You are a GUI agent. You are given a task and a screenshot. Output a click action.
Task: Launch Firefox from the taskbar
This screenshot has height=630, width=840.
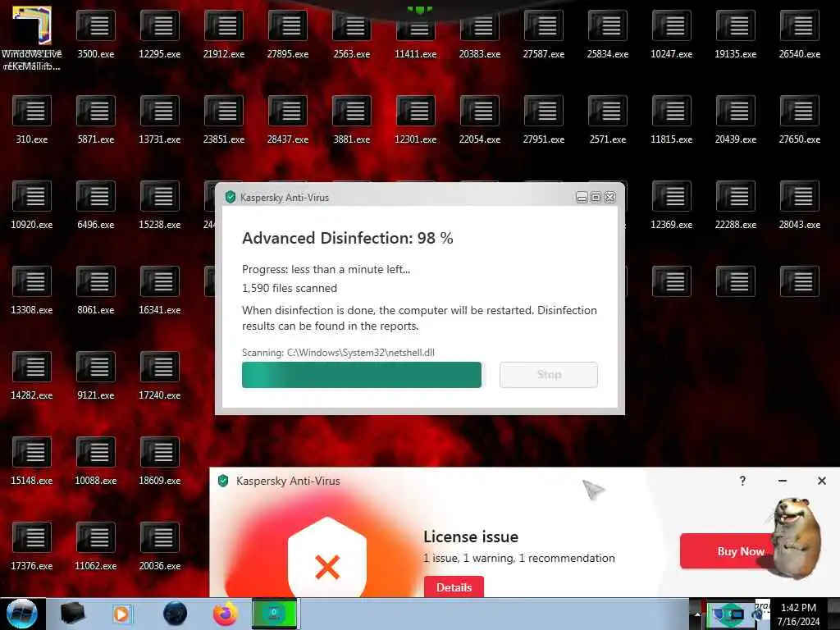tap(226, 614)
